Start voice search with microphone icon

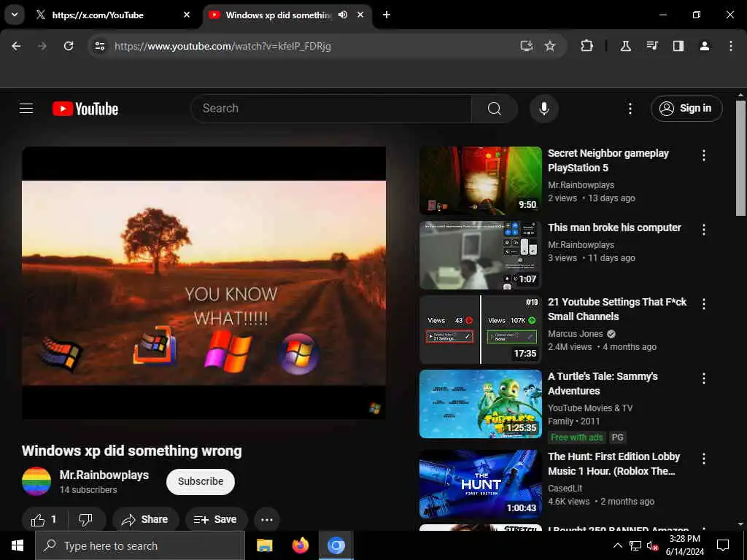tap(544, 109)
